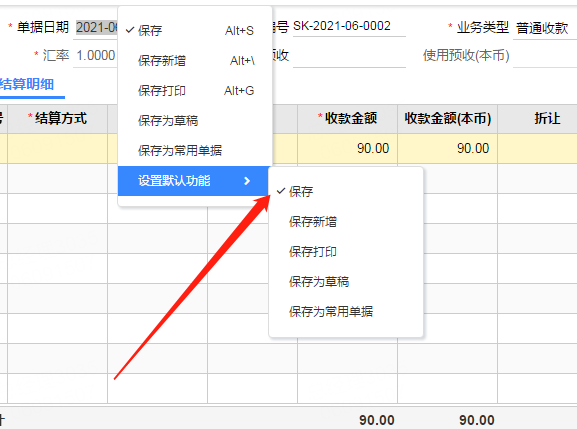
Task: Click the 单据编号 SK-2021-06-0002 field
Action: pyautogui.click(x=349, y=26)
